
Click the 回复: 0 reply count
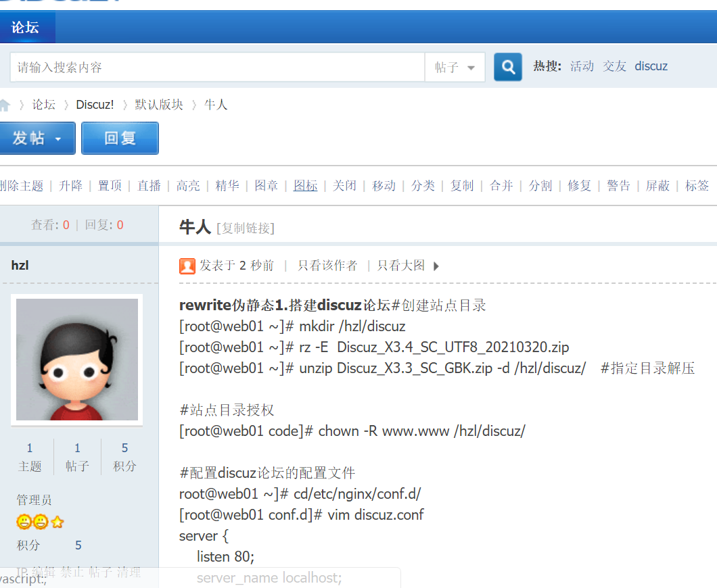point(104,225)
